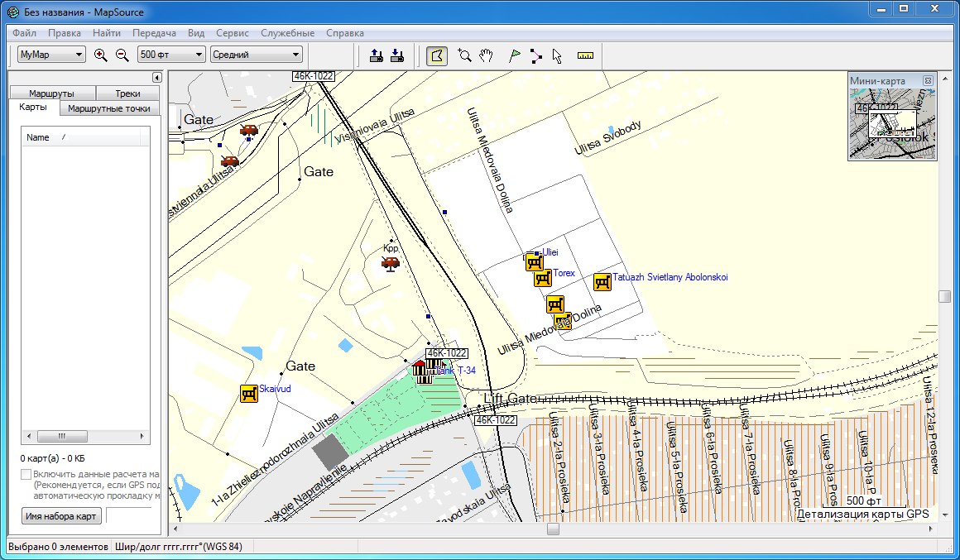Image resolution: width=960 pixels, height=560 pixels.
Task: Select the distance measure ruler tool
Action: [585, 55]
